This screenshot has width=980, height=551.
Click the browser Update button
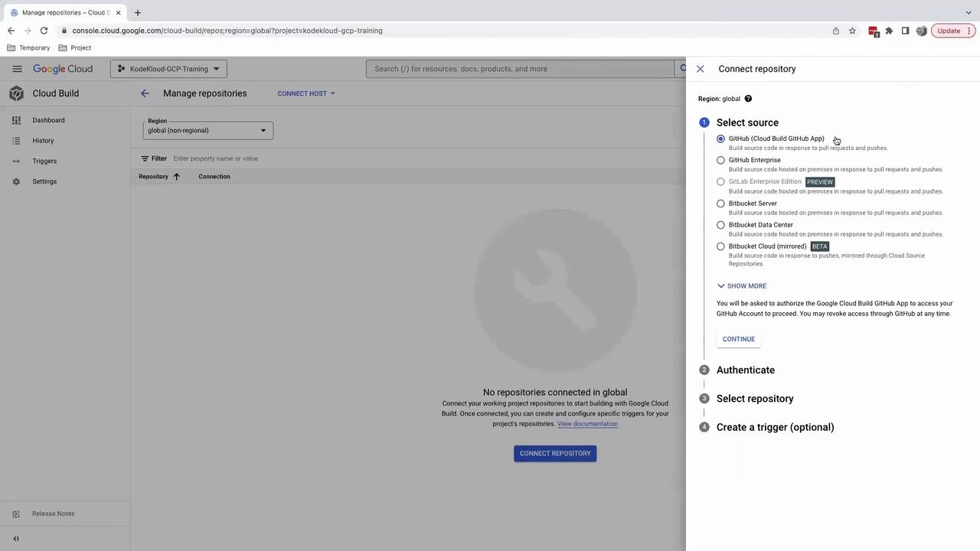pyautogui.click(x=953, y=31)
